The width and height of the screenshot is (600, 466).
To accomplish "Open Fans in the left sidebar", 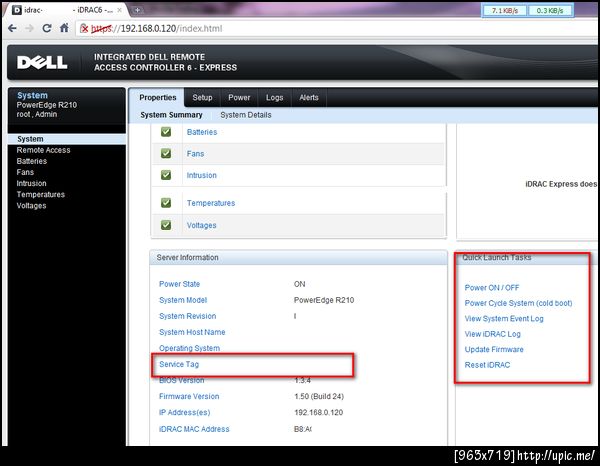I will click(x=25, y=172).
